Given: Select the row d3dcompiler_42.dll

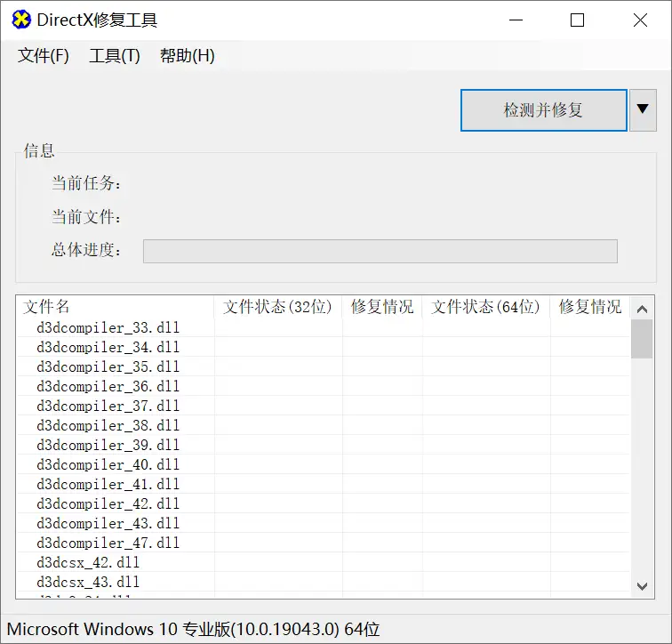Looking at the screenshot, I should tap(324, 503).
